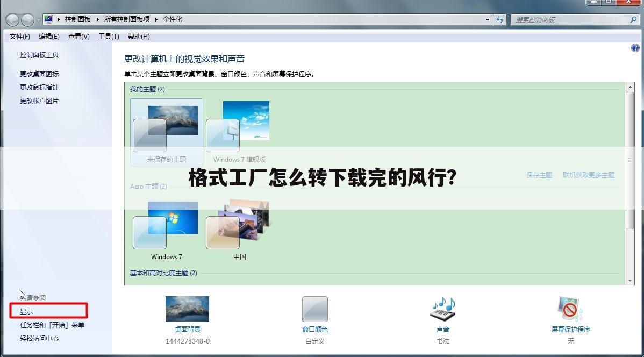Open the 查看(V) menu
Screen dimensions: 644x357
point(79,36)
